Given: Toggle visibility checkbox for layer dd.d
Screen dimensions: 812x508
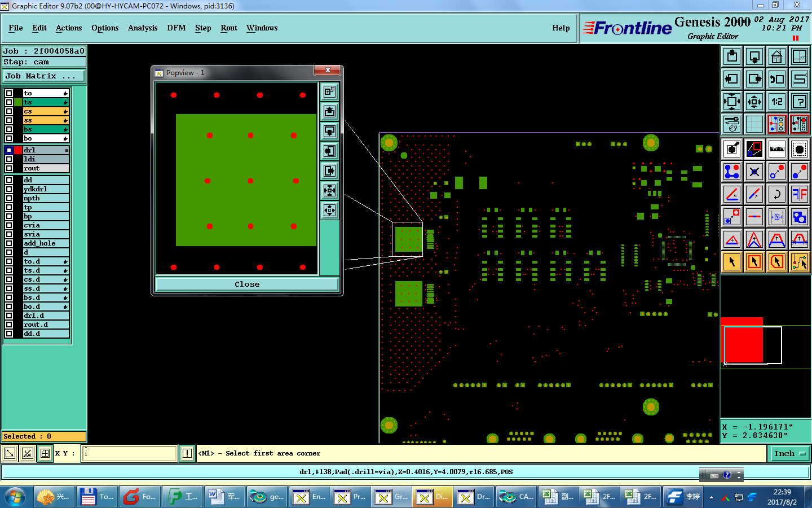Looking at the screenshot, I should (9, 334).
